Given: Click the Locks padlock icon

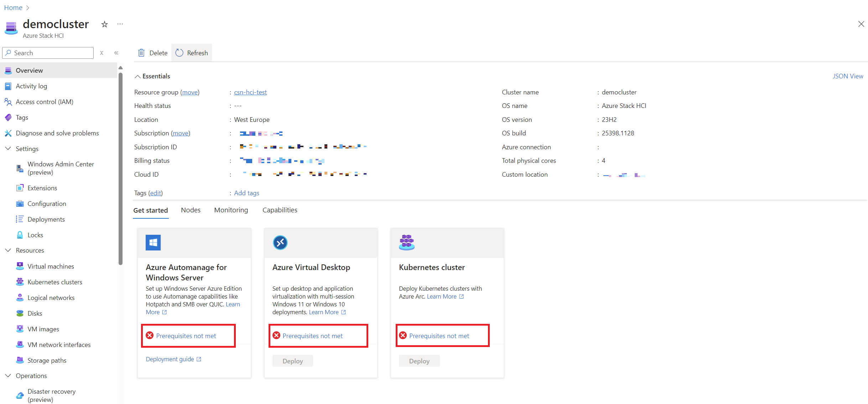Looking at the screenshot, I should point(20,235).
